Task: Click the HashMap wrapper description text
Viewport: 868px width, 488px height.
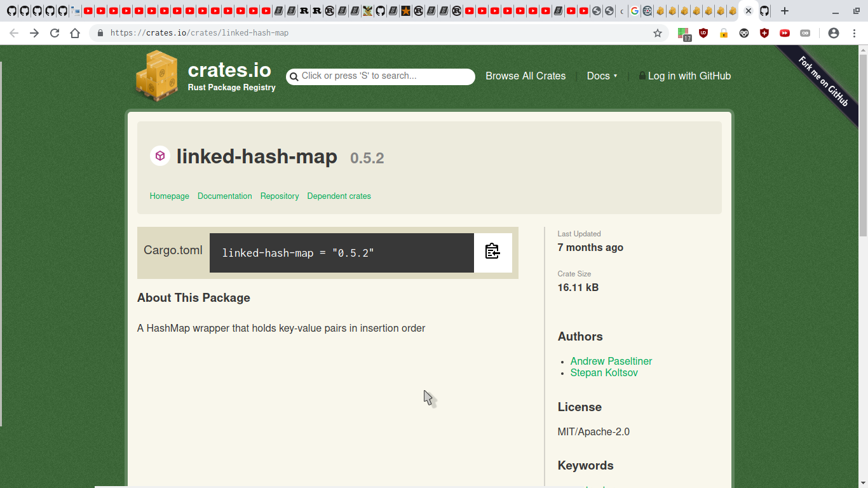Action: pos(281,328)
